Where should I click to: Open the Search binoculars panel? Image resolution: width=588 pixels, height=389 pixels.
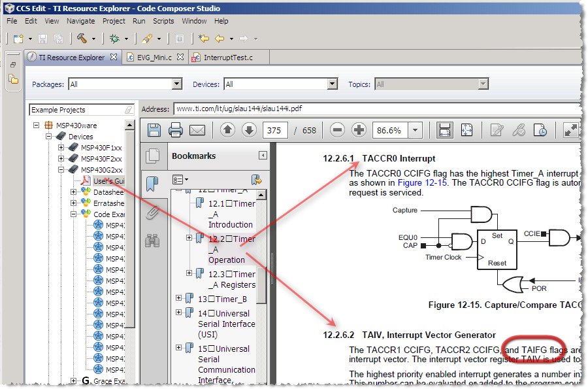tap(152, 241)
